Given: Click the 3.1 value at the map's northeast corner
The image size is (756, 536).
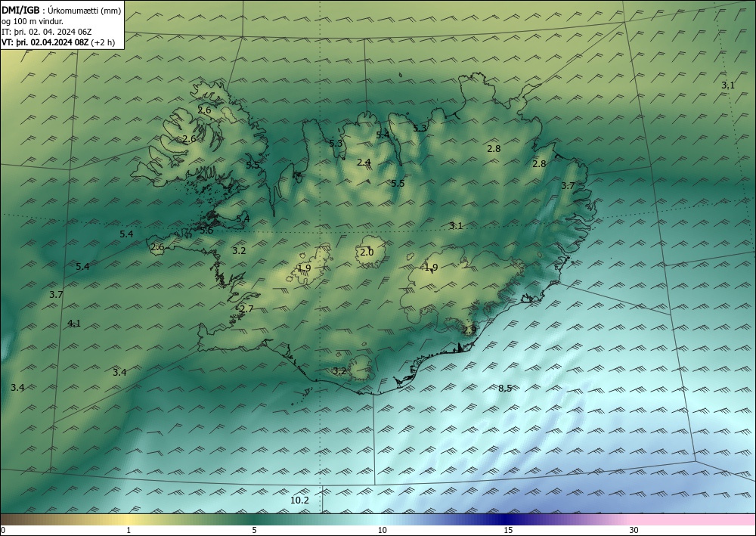Looking at the screenshot, I should (728, 85).
